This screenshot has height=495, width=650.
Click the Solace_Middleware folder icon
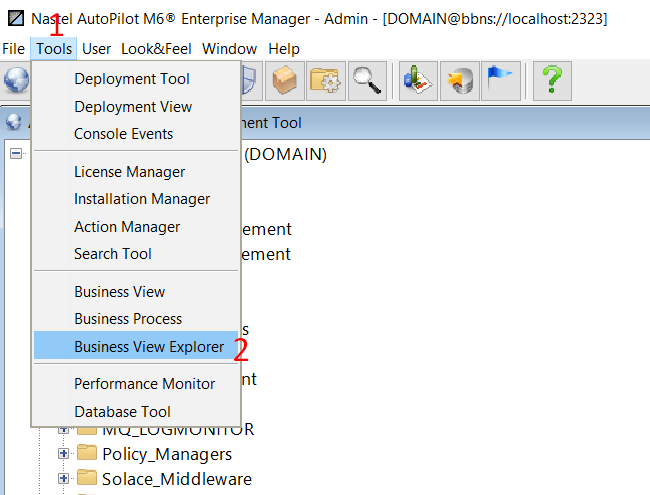(x=87, y=478)
